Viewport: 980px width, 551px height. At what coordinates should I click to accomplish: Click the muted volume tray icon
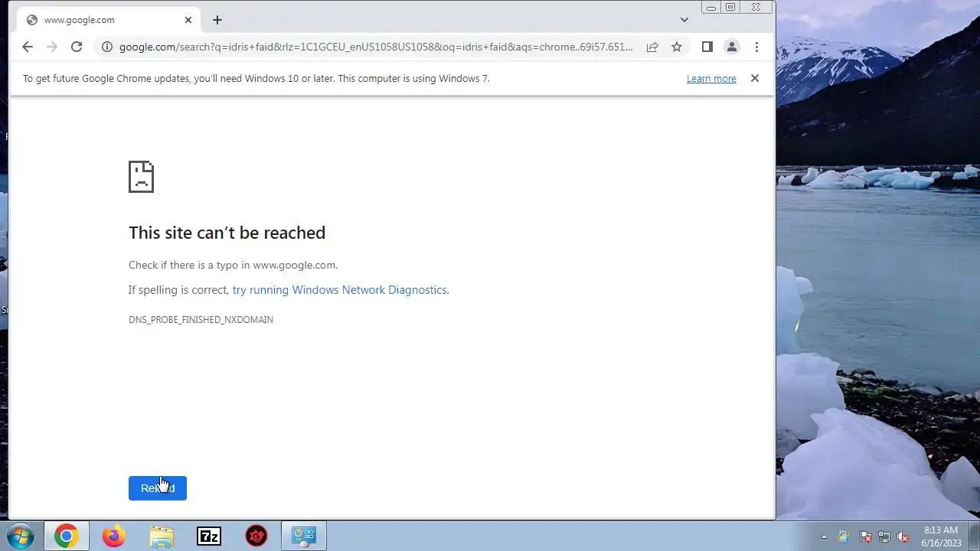click(903, 536)
